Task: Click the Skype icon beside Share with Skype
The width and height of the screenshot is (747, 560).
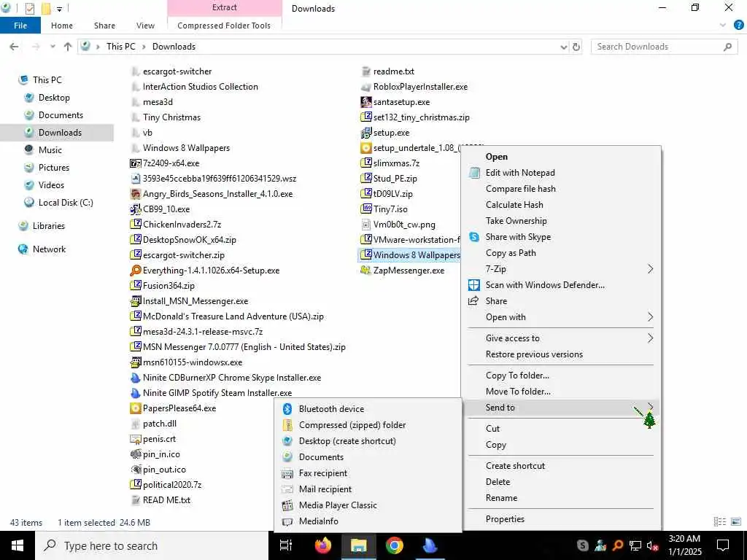Action: click(474, 237)
